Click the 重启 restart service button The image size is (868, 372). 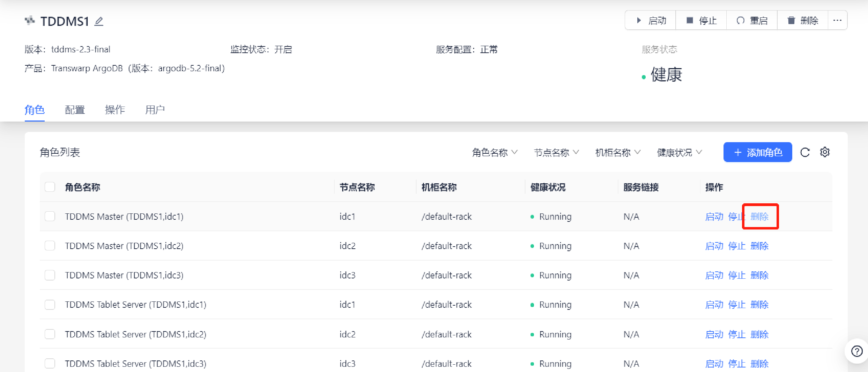[752, 20]
